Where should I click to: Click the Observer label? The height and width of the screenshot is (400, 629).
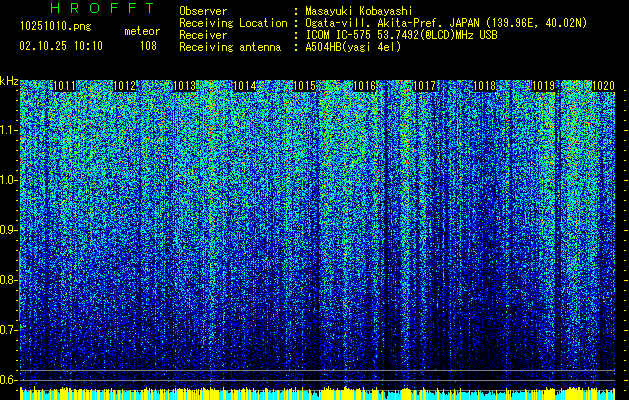point(203,11)
